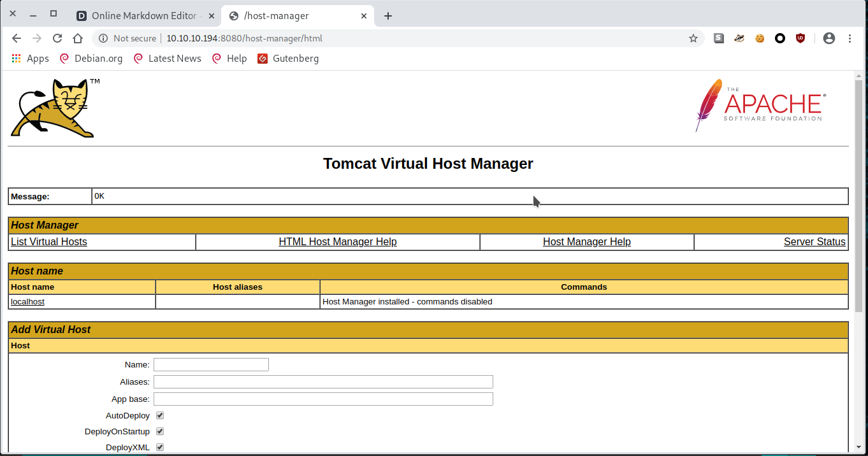
Task: Follow the Server Status link
Action: [814, 242]
